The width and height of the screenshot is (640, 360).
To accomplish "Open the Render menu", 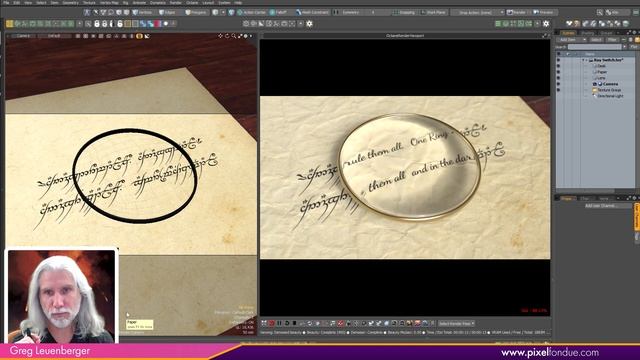I will [176, 2].
